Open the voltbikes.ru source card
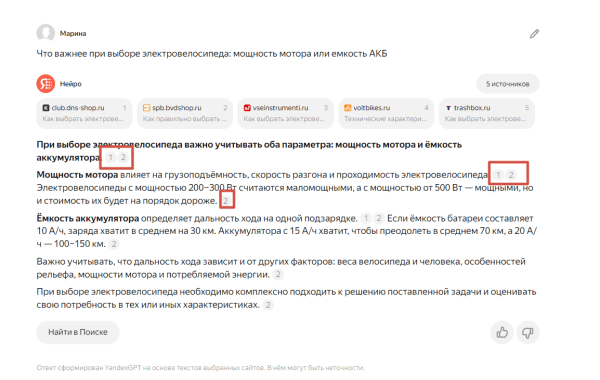 [386, 113]
